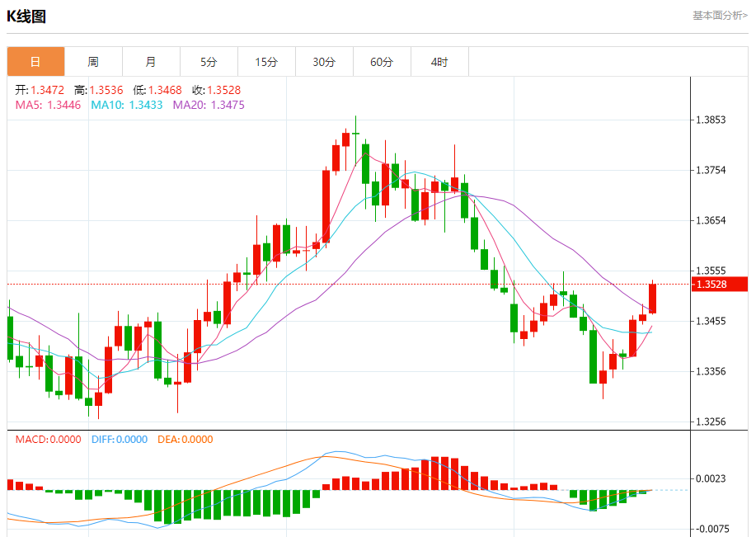The width and height of the screenshot is (756, 537).
Task: Open the 5分 timeframe tab
Action: 209,62
